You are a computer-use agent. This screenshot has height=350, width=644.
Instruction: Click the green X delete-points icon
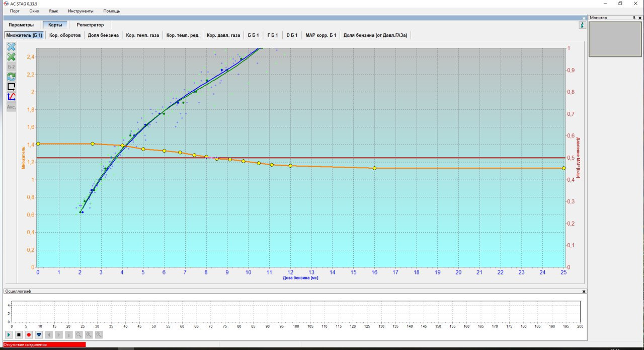tap(11, 56)
